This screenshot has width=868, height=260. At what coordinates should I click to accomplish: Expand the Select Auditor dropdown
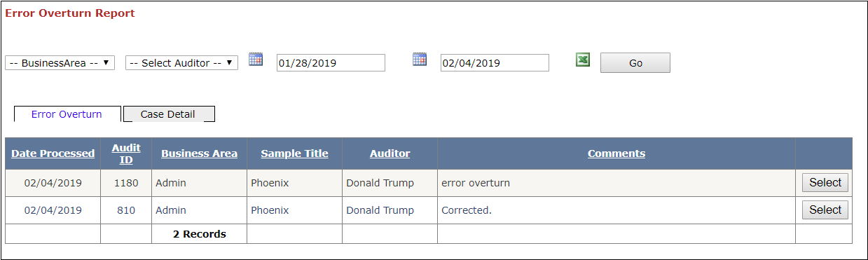[181, 63]
